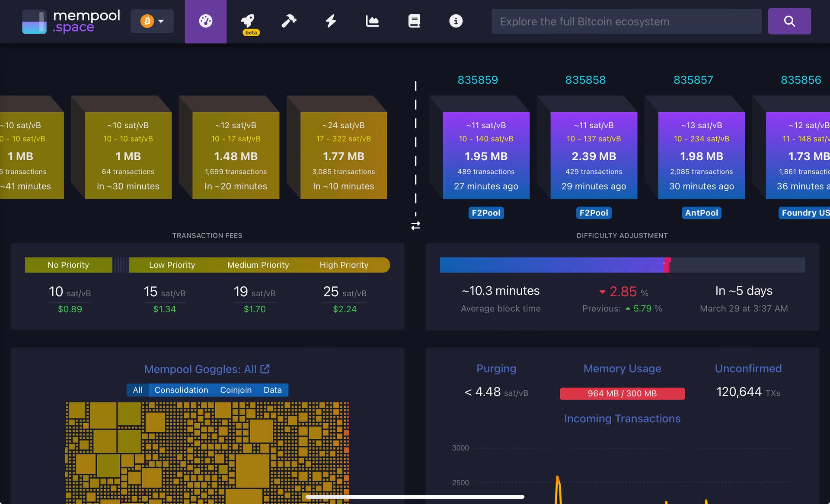Screen dimensions: 830x504
Task: Open mined block with 2,085 transactions
Action: (x=701, y=155)
